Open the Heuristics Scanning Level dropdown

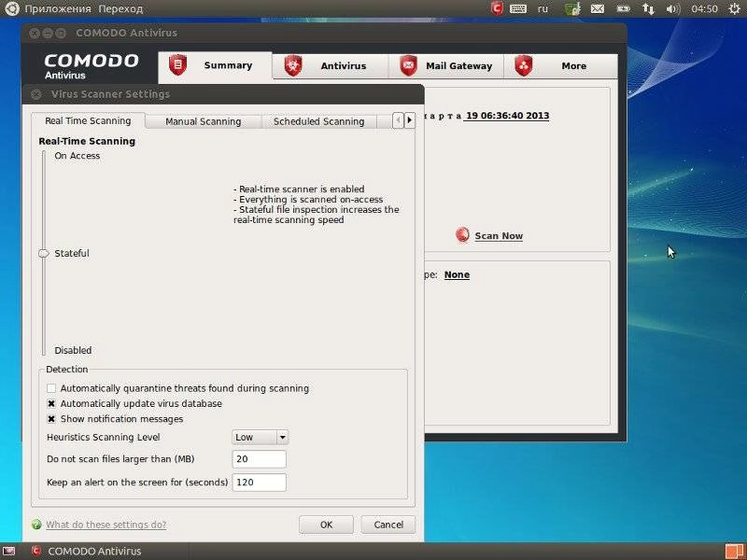[261, 437]
